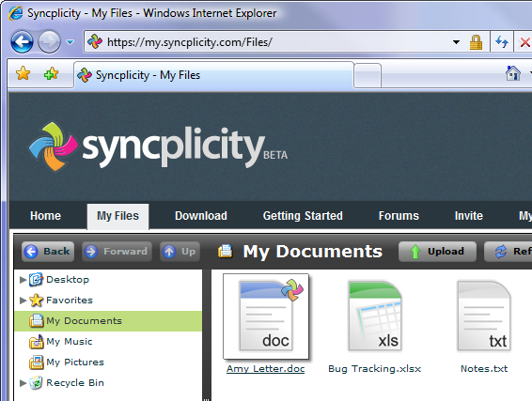Screen dimensions: 532x401
Task: Click the IE back arrow button
Action: coord(22,42)
